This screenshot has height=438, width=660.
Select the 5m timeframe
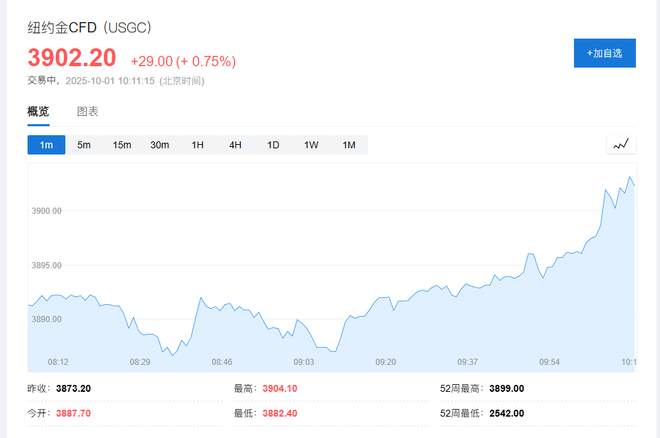coord(84,145)
